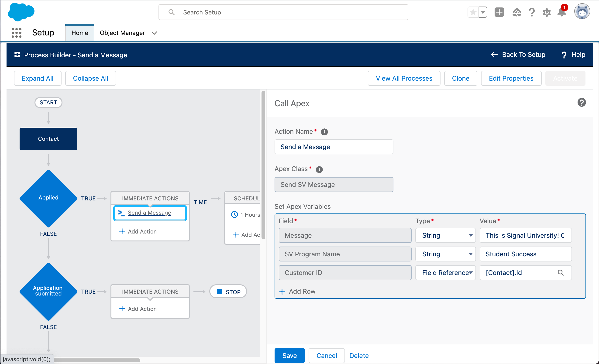The image size is (599, 364).
Task: Open Type dropdown for Message row
Action: point(445,235)
